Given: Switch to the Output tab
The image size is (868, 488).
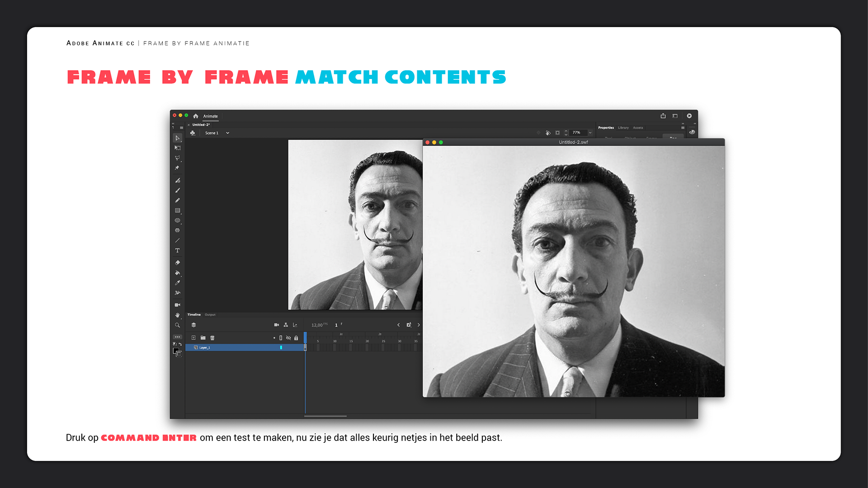Looking at the screenshot, I should pos(210,314).
